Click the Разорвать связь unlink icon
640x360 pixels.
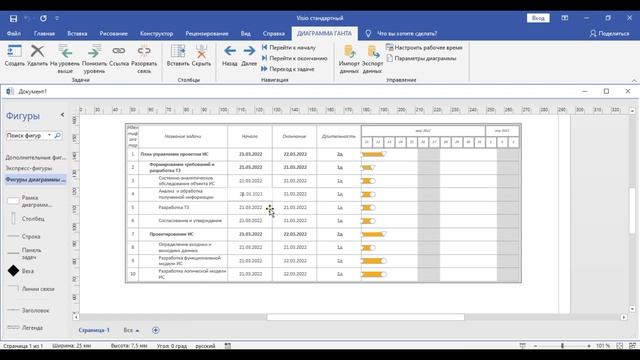[x=144, y=51]
